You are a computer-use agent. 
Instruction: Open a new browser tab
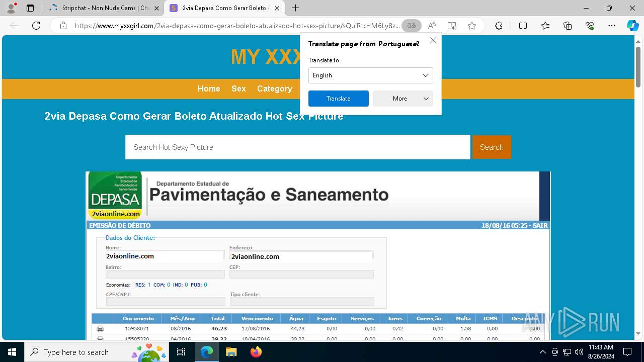pyautogui.click(x=296, y=8)
